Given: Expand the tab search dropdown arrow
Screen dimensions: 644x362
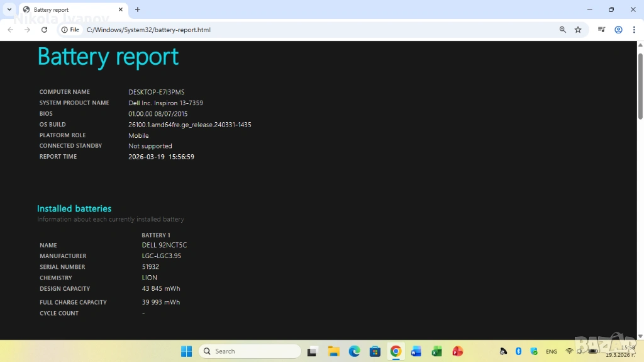Looking at the screenshot, I should click(x=9, y=9).
